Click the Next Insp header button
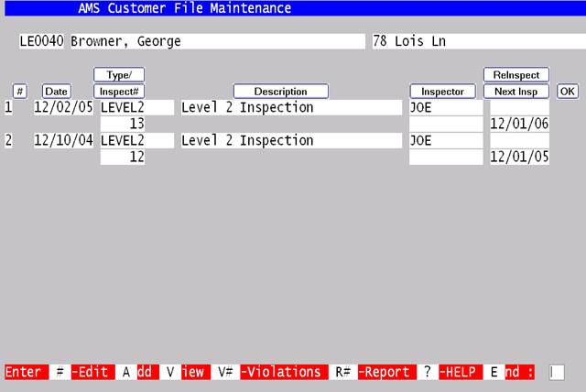This screenshot has width=586, height=392. click(x=515, y=92)
